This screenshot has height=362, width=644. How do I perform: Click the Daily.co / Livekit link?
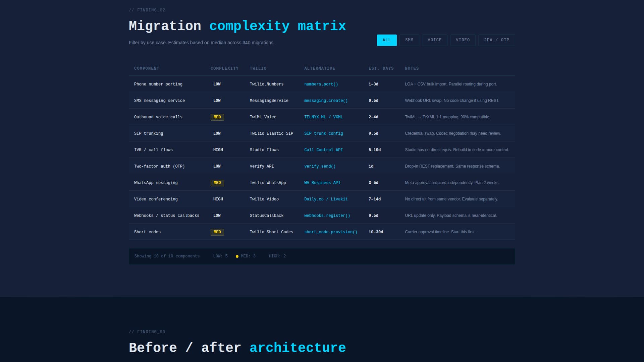click(326, 199)
